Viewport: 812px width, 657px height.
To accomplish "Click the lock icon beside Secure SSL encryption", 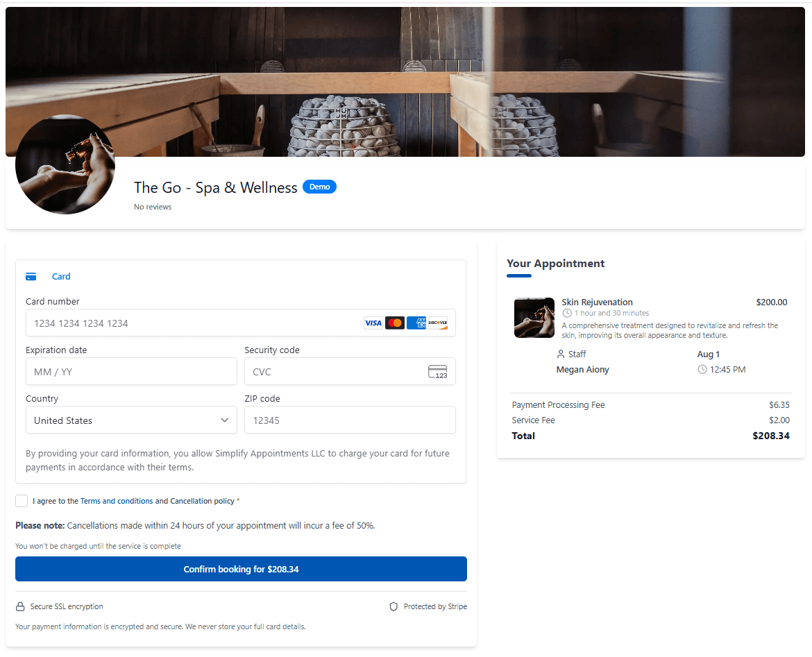I will pyautogui.click(x=22, y=606).
